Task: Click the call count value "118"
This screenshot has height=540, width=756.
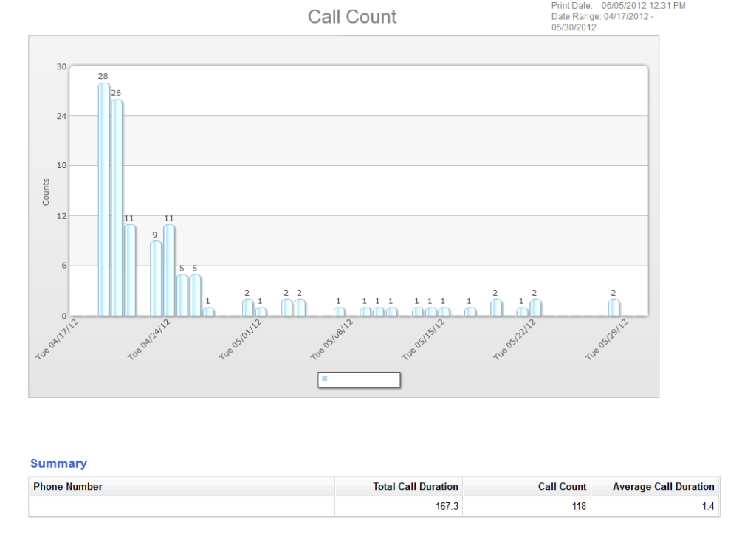Action: tap(579, 506)
